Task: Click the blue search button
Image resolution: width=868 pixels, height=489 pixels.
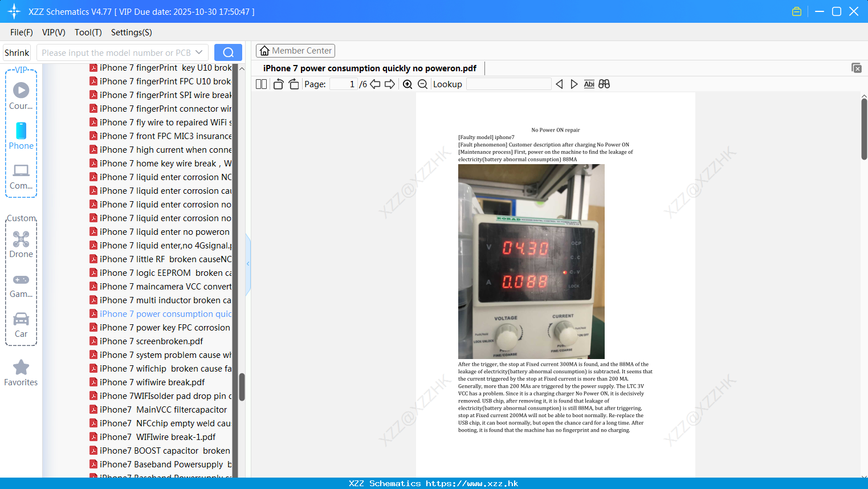Action: (228, 52)
